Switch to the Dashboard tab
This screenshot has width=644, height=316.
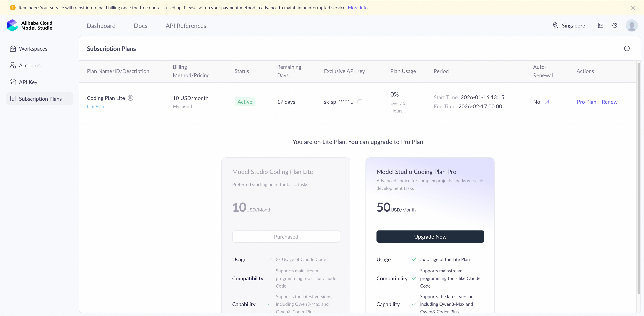(x=101, y=26)
